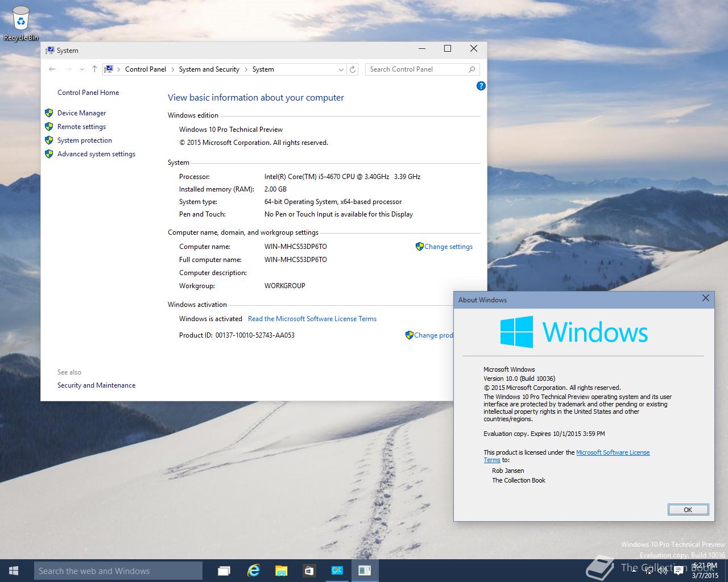Read the Microsoft Software License Terms link
728x582 pixels.
click(x=312, y=319)
